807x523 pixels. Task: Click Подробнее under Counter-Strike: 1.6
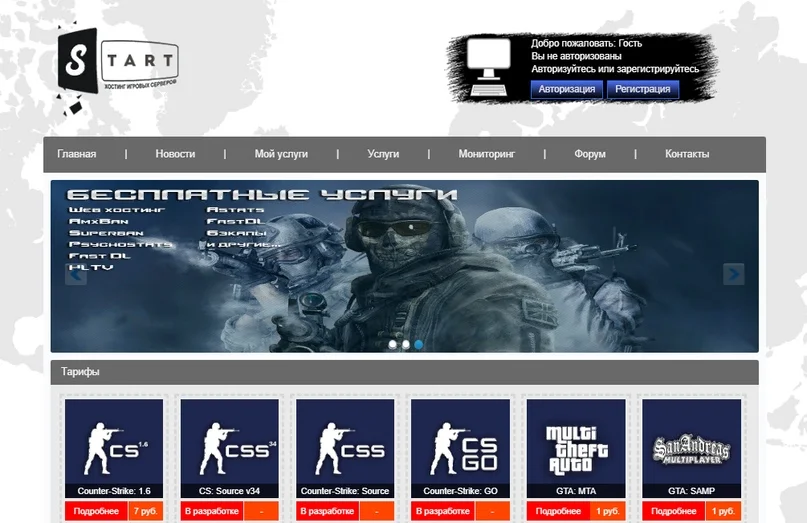(x=96, y=511)
